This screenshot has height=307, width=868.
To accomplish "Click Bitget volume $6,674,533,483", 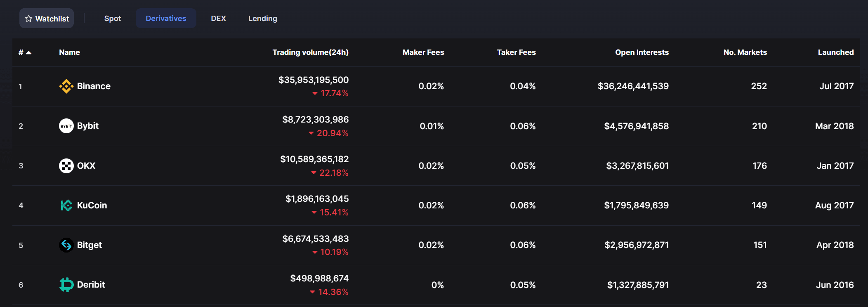I will coord(316,239).
